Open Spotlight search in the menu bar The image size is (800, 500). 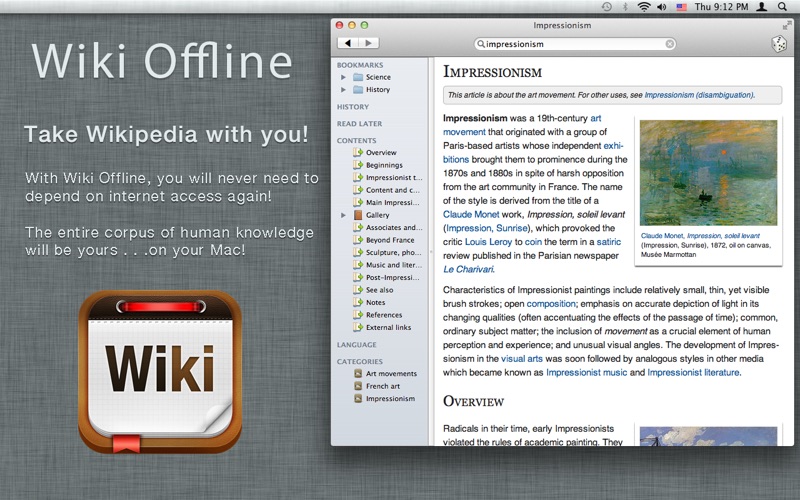782,7
